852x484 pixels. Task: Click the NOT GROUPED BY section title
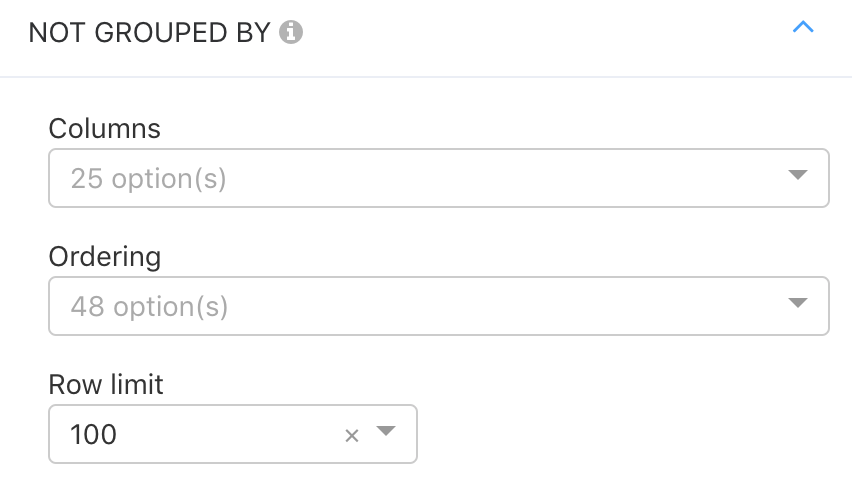pos(149,33)
